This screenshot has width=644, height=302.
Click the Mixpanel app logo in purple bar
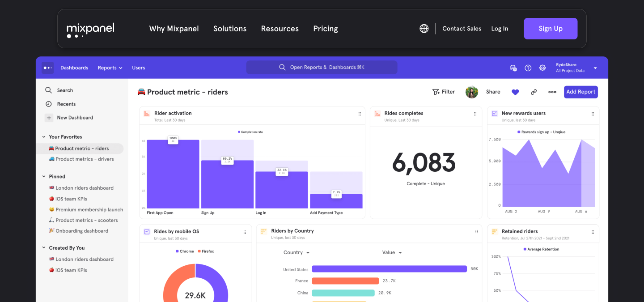pyautogui.click(x=48, y=68)
